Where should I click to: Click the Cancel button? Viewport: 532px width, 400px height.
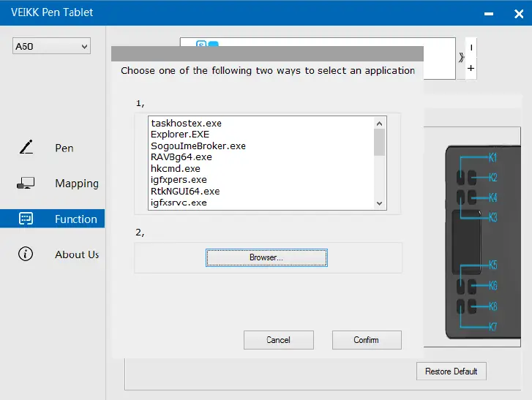(279, 340)
